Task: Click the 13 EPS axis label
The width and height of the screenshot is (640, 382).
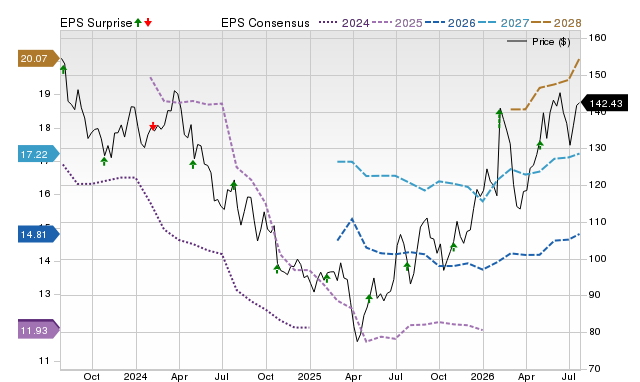Action: click(44, 294)
